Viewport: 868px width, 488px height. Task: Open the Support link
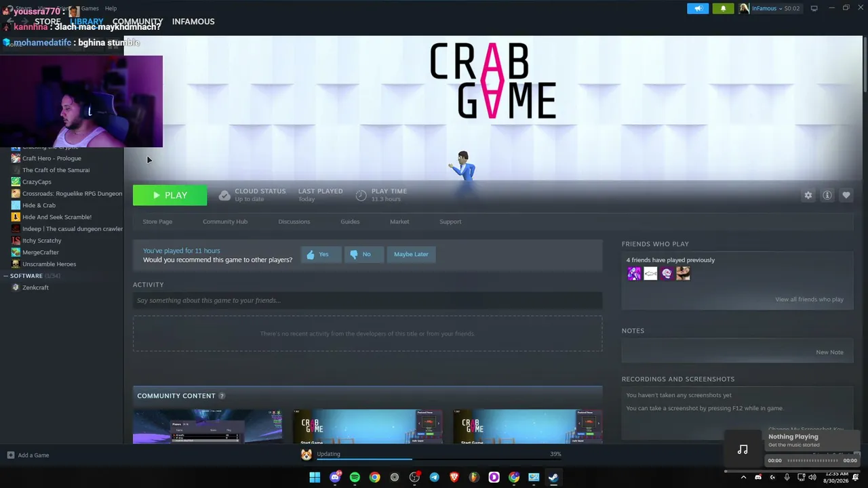click(450, 222)
